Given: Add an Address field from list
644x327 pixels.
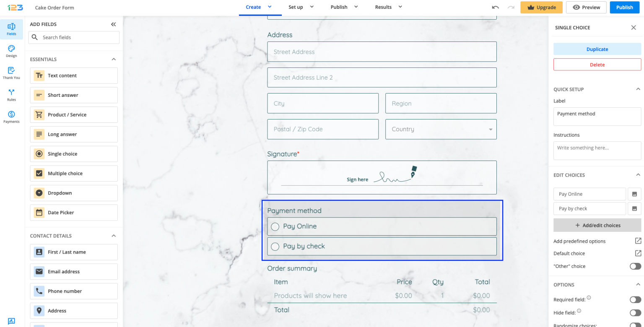Looking at the screenshot, I should (x=74, y=311).
